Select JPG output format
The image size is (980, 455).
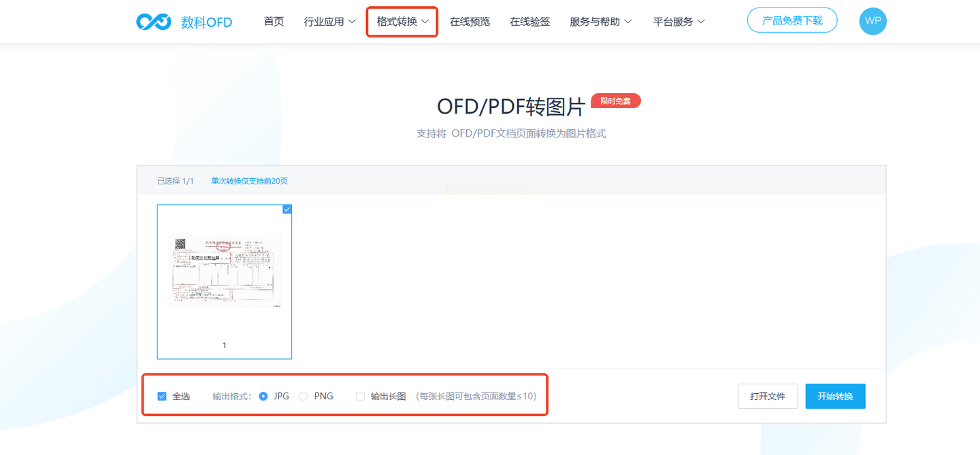pos(263,396)
